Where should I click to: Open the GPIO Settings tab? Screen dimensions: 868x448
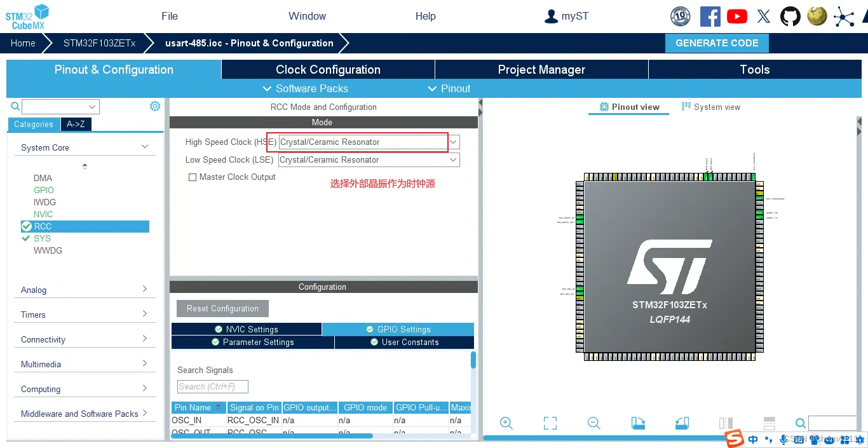(x=398, y=329)
